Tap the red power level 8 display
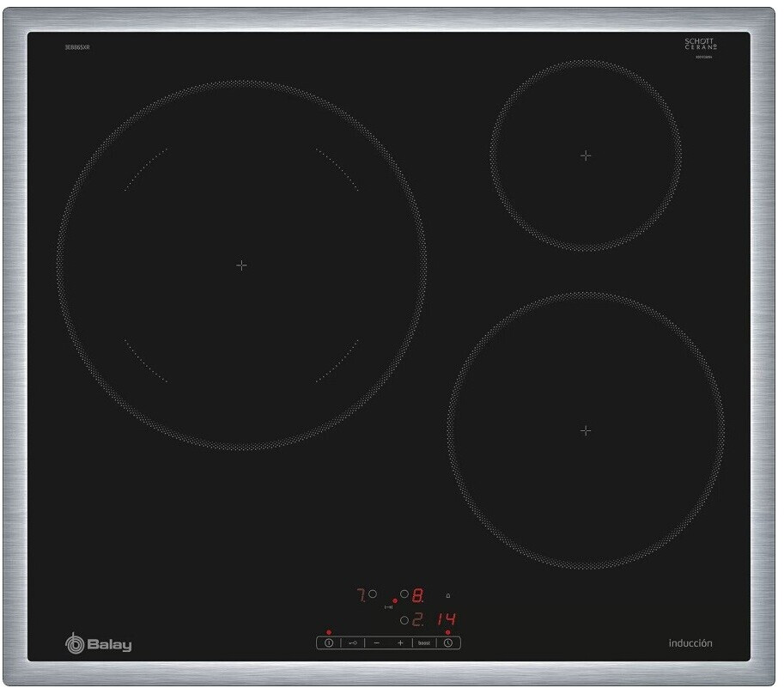784x688 pixels. (418, 594)
